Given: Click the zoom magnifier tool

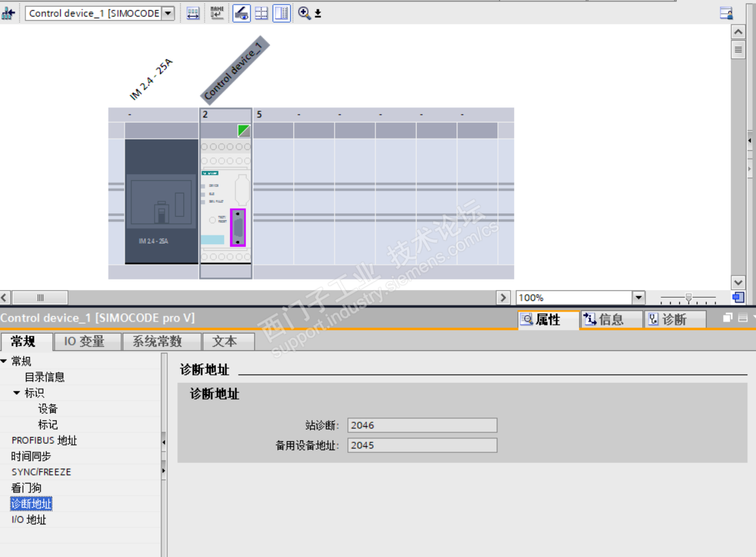Looking at the screenshot, I should [304, 13].
